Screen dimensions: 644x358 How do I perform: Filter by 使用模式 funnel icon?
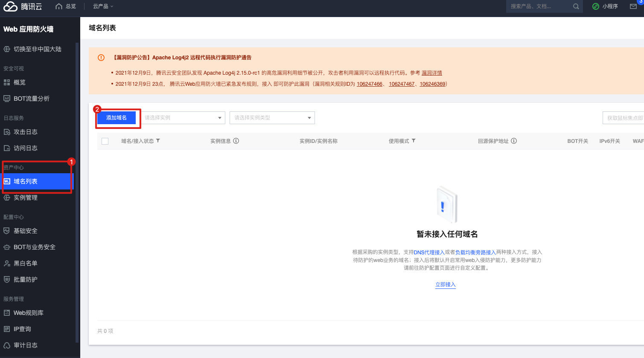[414, 141]
